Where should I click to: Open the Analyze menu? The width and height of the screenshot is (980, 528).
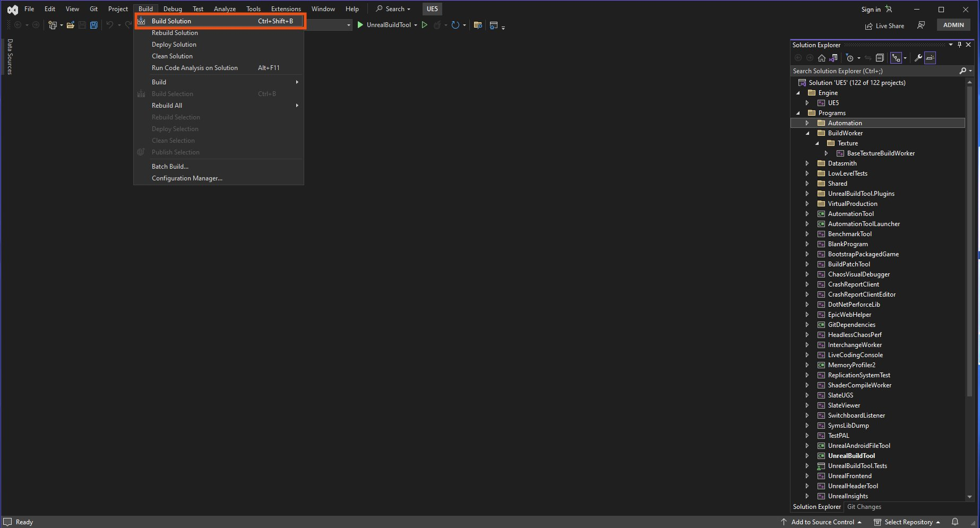(x=225, y=9)
